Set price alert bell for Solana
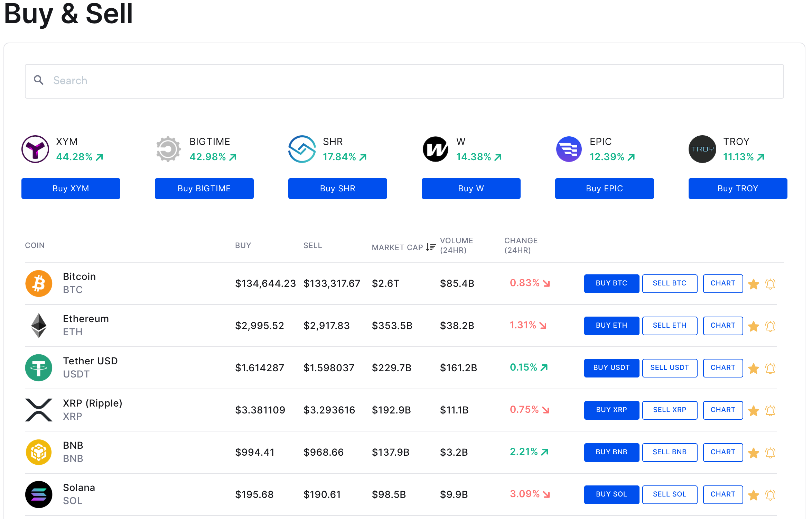Viewport: 812px width, 519px height. coord(770,495)
